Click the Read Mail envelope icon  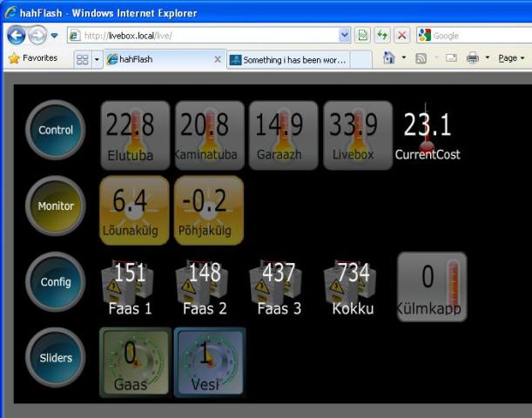coord(451,58)
